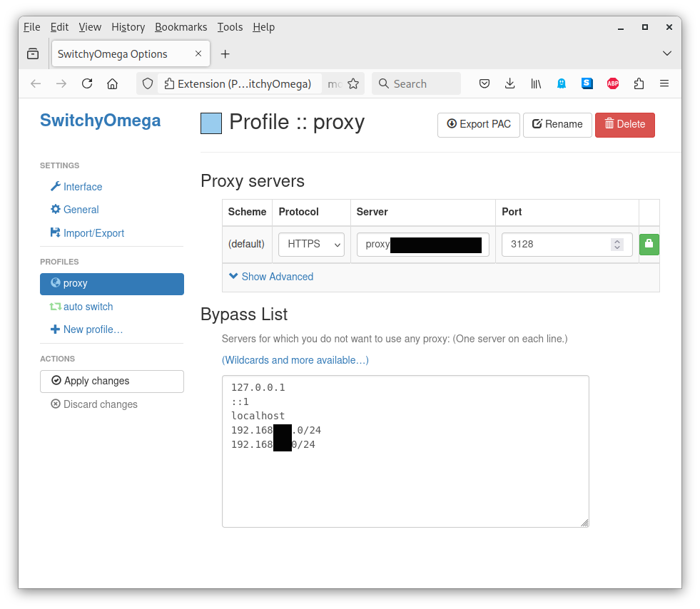Click Discard changes
The height and width of the screenshot is (609, 700).
(x=94, y=404)
